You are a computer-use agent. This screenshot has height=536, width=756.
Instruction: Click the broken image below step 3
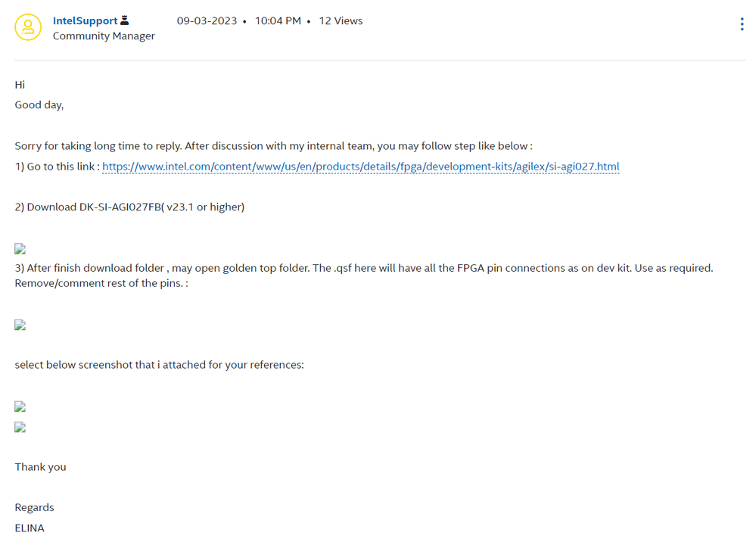tap(20, 325)
